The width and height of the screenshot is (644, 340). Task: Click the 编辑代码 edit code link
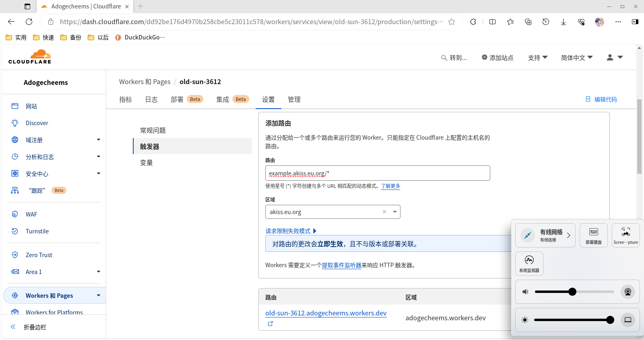[601, 99]
